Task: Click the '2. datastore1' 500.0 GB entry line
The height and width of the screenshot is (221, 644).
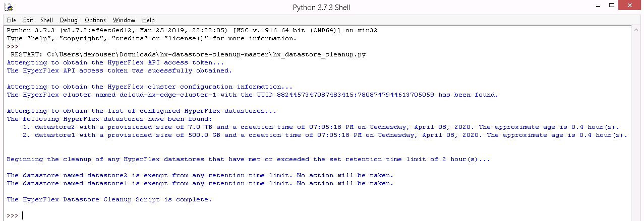Action: click(325, 135)
